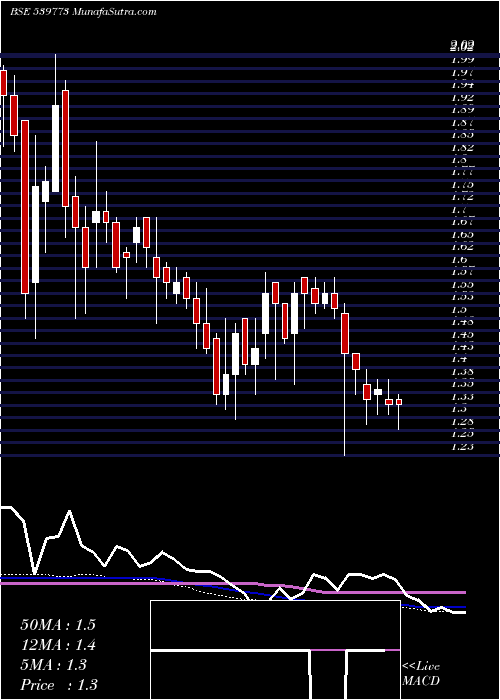This screenshot has height=700, width=500.
Task: Click the 1.28 price axis label
Action: pos(462,421)
